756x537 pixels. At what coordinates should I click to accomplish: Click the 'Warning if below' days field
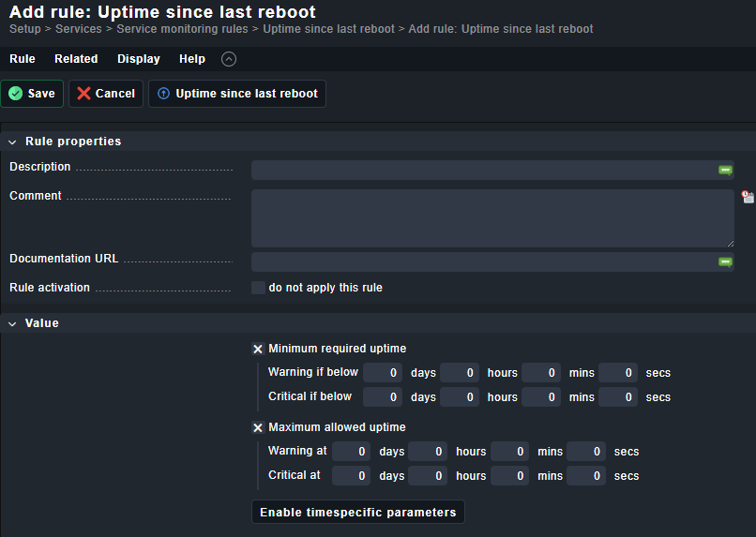pos(383,373)
